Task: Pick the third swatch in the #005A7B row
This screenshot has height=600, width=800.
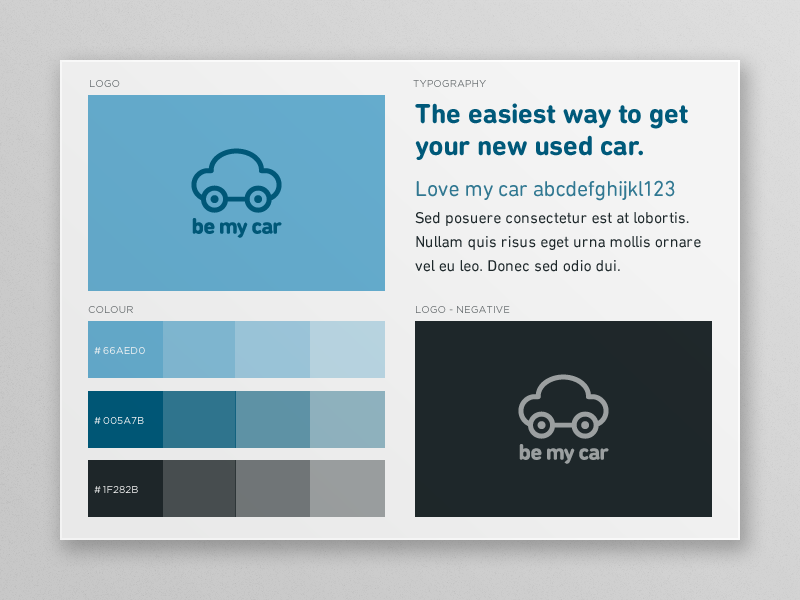Action: click(x=273, y=419)
